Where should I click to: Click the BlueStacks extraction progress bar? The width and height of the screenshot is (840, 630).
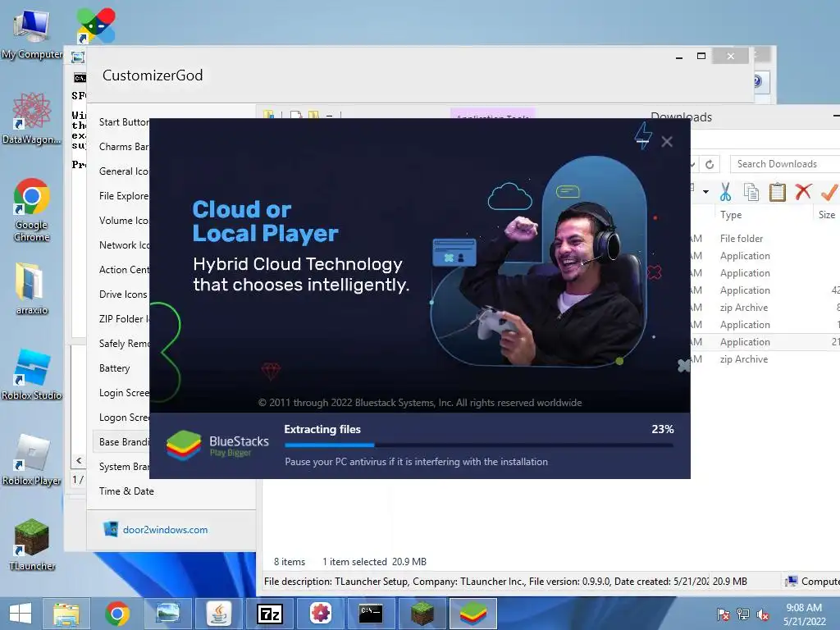click(x=479, y=445)
